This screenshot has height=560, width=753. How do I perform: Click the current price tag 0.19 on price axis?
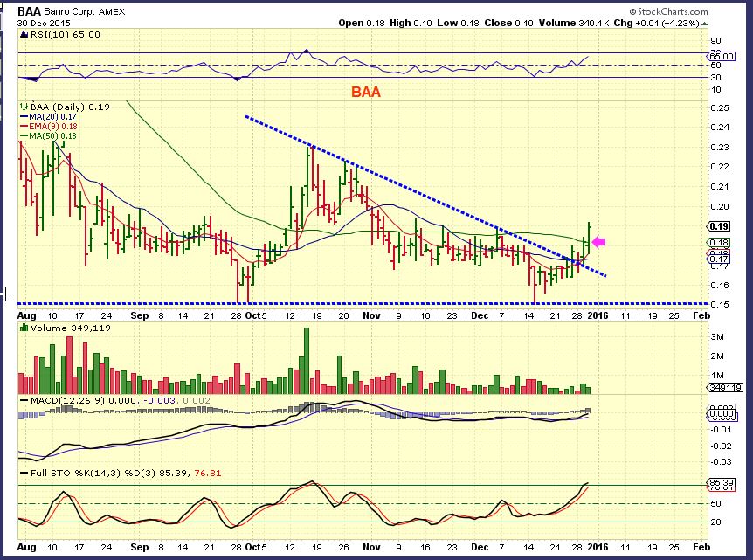click(x=719, y=226)
